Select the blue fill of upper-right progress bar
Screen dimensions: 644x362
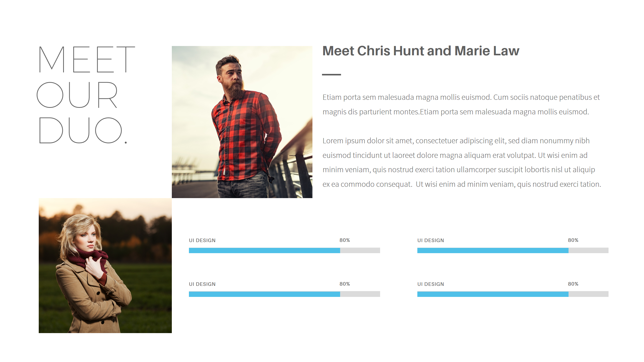pyautogui.click(x=493, y=250)
